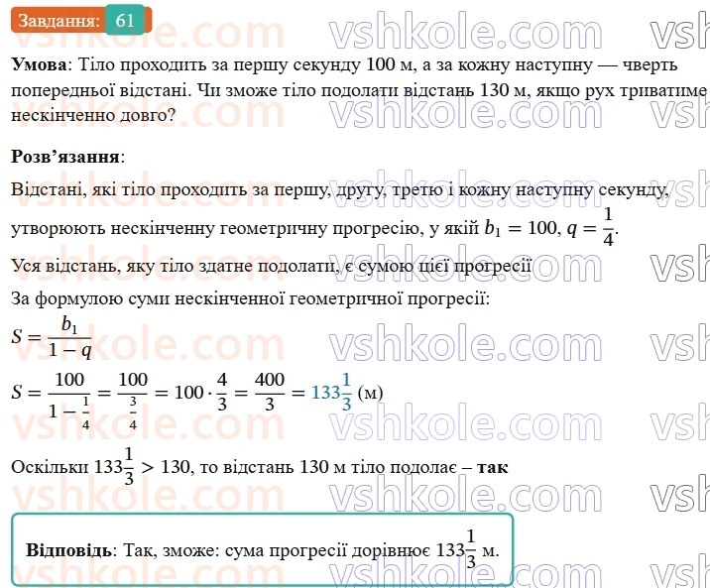The width and height of the screenshot is (710, 588).
Task: Click the fraction 400/3 in the calculation
Action: coord(270,391)
